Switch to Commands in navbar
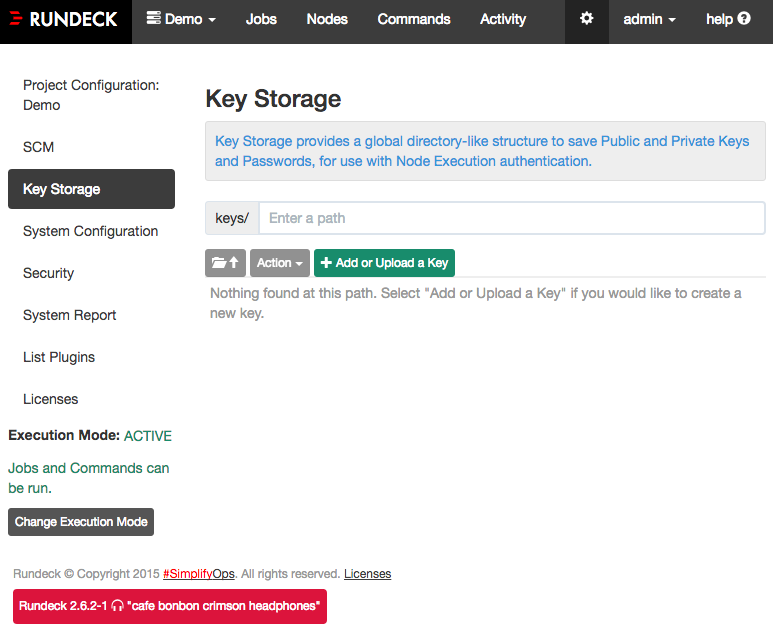The width and height of the screenshot is (773, 636). 414,19
